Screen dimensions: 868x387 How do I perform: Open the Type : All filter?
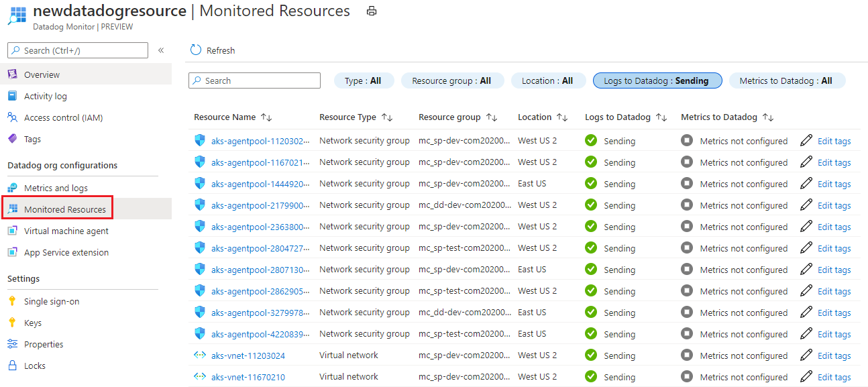coord(364,80)
